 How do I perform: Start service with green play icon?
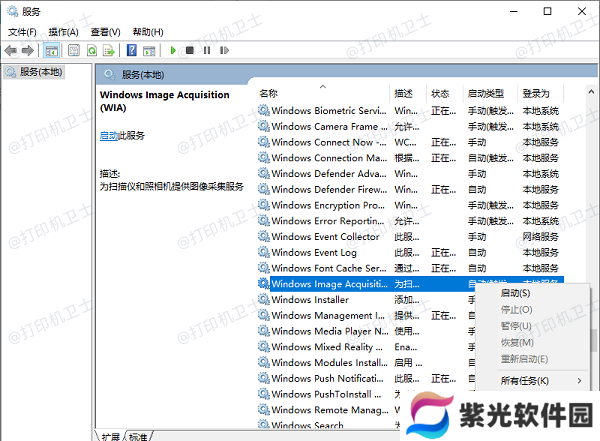pos(173,51)
